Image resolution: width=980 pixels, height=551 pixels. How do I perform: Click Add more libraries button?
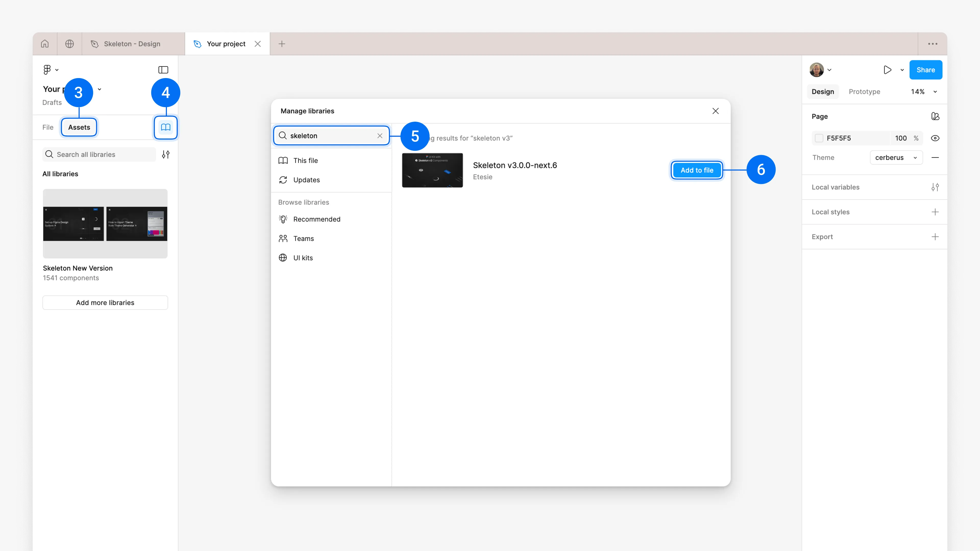tap(104, 302)
